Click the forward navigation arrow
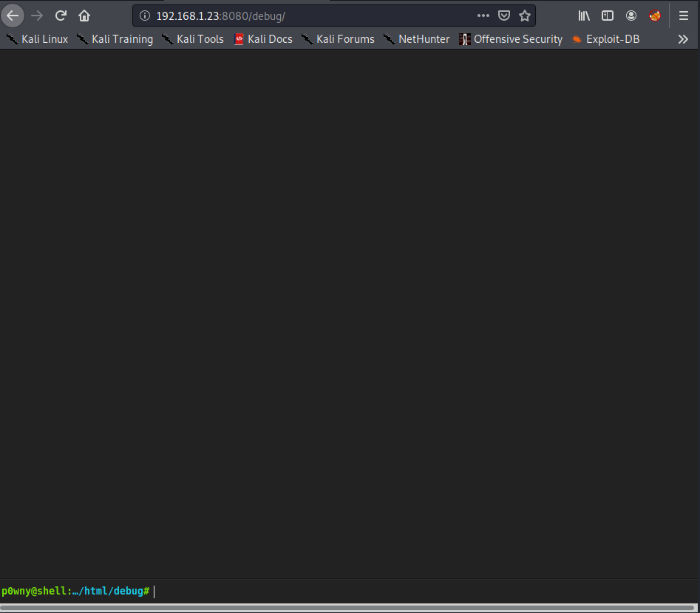 coord(37,16)
